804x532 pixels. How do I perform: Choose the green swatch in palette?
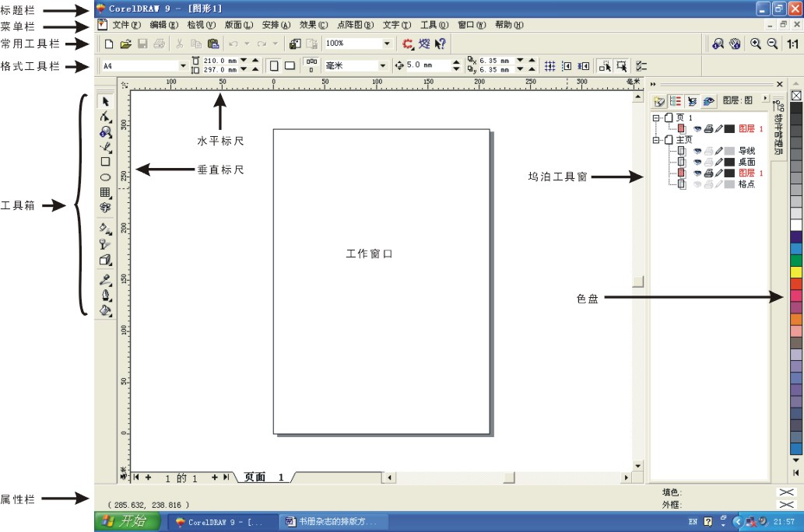796,261
